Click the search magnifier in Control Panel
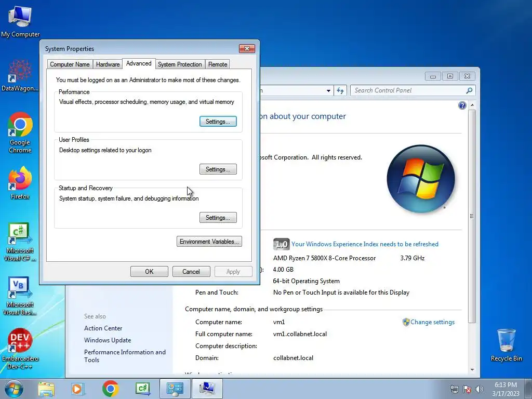Screen dimensions: 532x399 point(469,90)
